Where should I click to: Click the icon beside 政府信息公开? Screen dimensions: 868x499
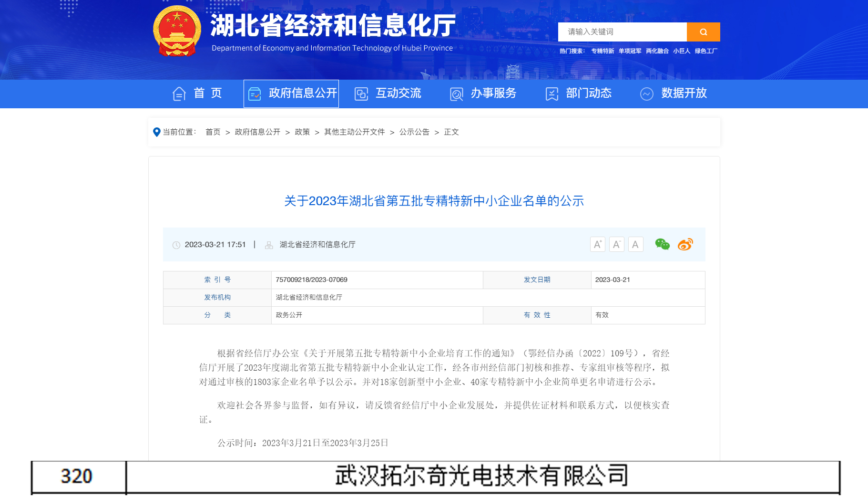click(255, 94)
